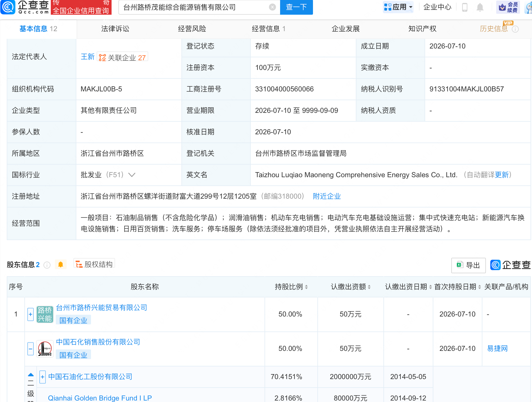Toggle the shareholder monitoring bell icon
The width and height of the screenshot is (532, 402).
61,264
